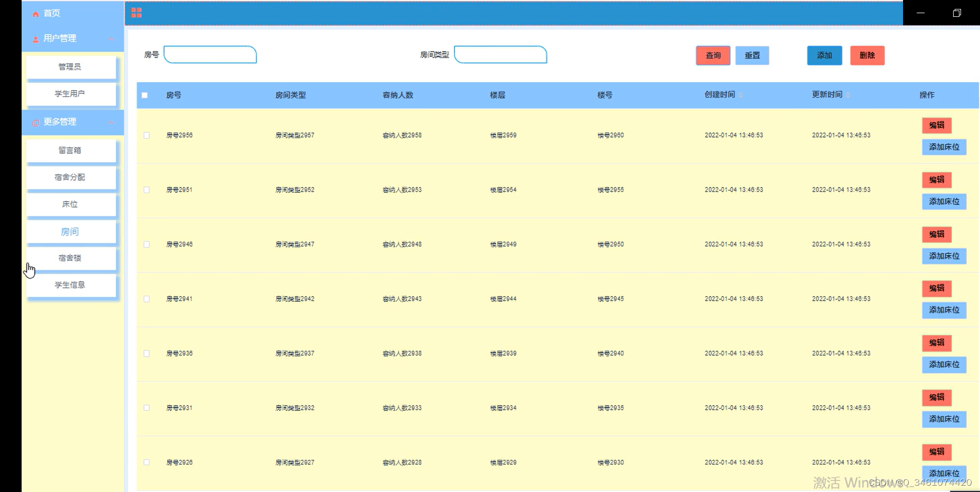The height and width of the screenshot is (492, 980).
Task: Focus the 房号 search input field
Action: pos(210,55)
